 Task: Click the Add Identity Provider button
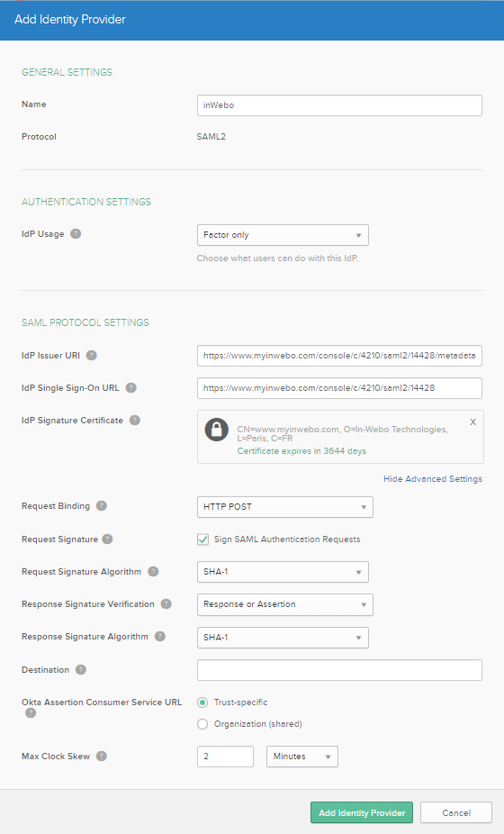362,812
